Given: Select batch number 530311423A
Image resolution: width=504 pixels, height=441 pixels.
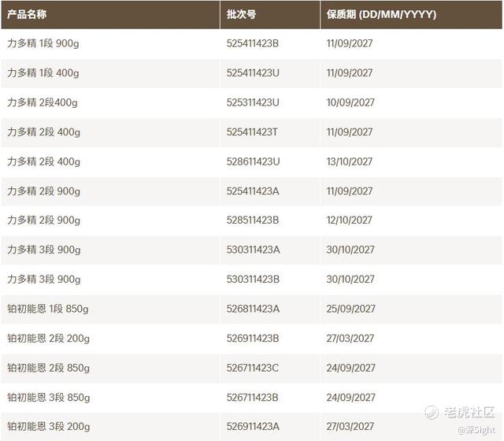Looking at the screenshot, I should point(253,250).
